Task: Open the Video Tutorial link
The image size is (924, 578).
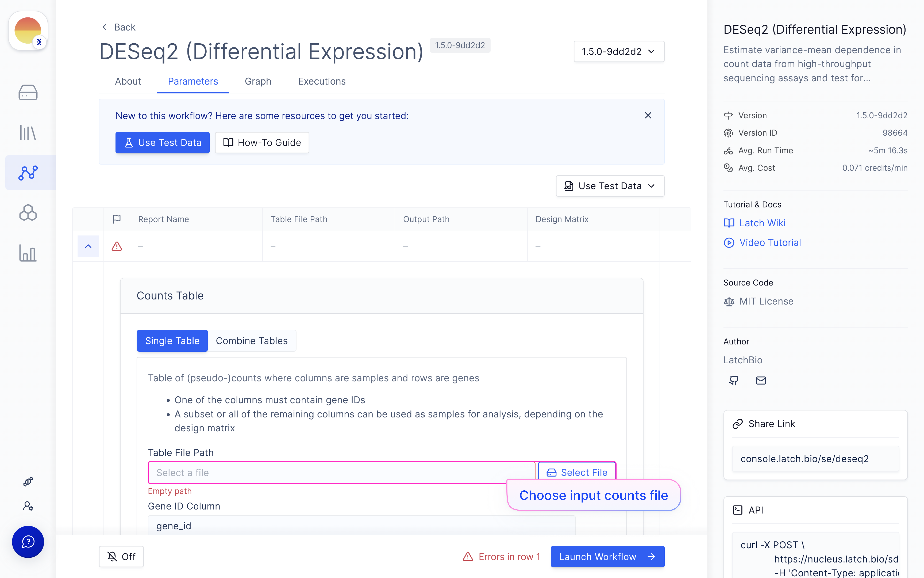Action: tap(770, 243)
